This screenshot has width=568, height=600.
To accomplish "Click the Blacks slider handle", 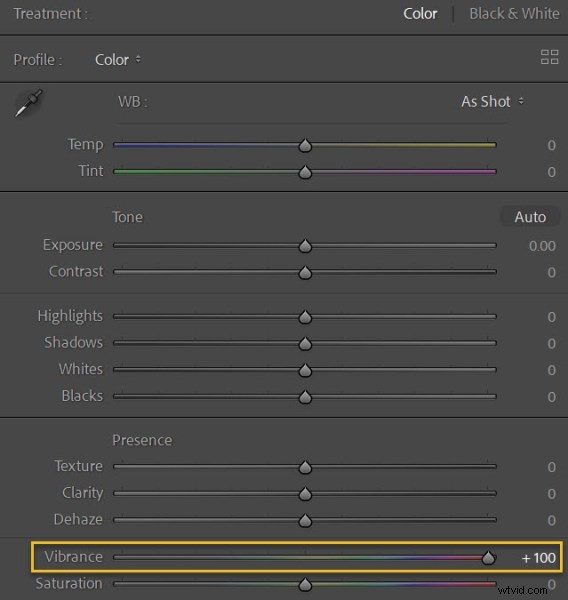I will (x=305, y=397).
